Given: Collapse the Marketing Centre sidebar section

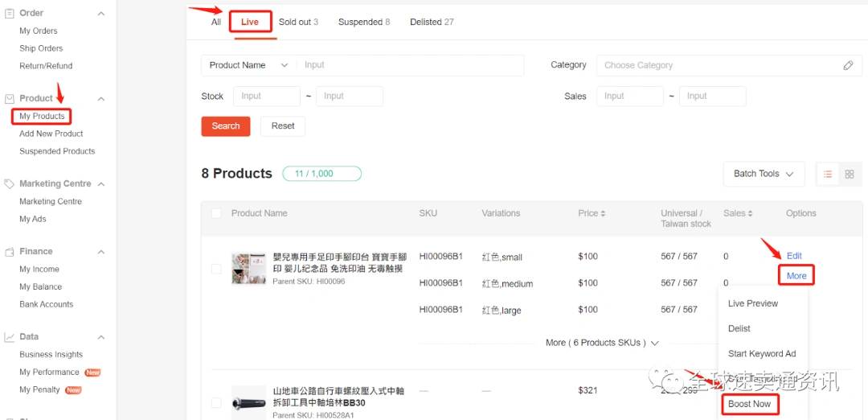Looking at the screenshot, I should tap(100, 184).
